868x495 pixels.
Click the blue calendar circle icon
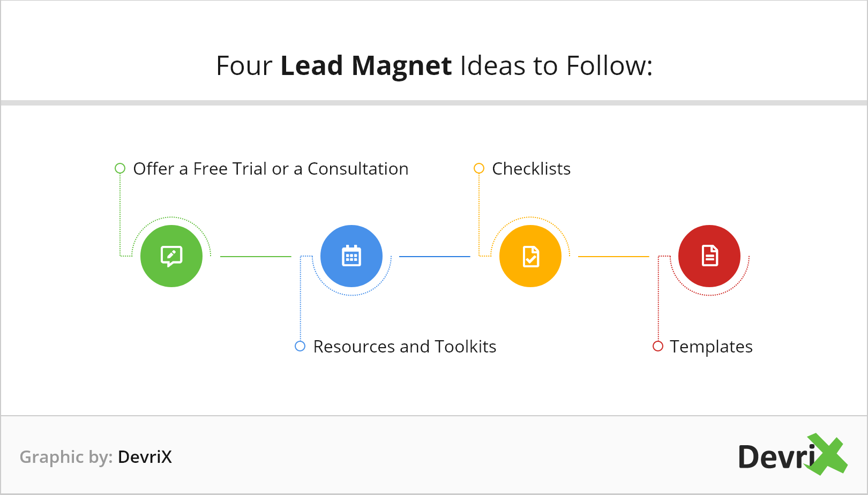pyautogui.click(x=351, y=256)
